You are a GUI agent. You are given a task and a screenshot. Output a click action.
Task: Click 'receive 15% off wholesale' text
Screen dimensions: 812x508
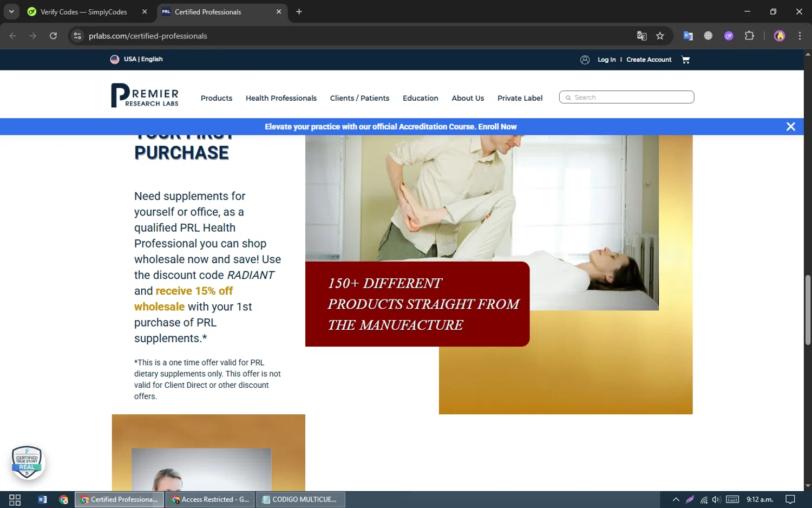coord(184,298)
